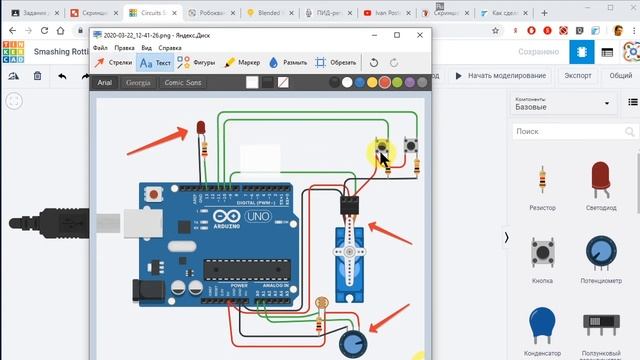Screen dimensions: 640x360
Task: Switch to the Circuits browser tab
Action: (153, 13)
